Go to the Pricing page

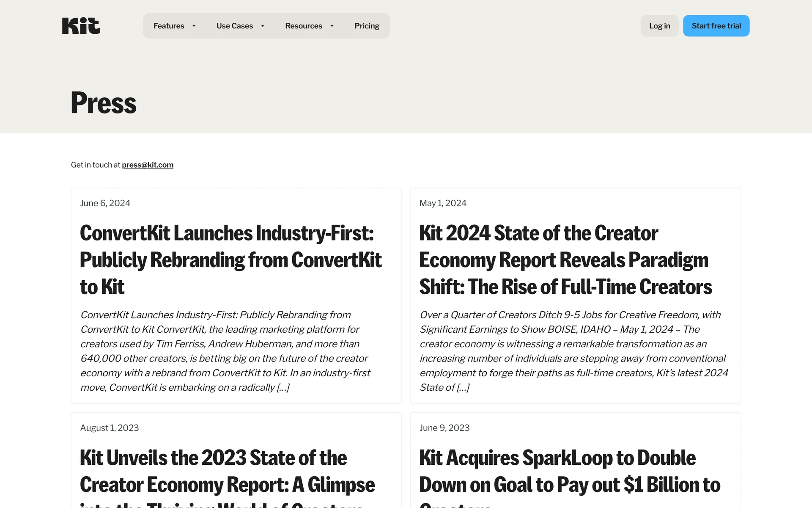pyautogui.click(x=367, y=26)
